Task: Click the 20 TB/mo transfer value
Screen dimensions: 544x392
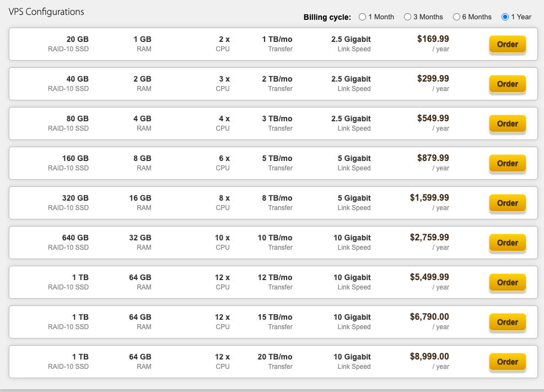Action: coord(275,357)
